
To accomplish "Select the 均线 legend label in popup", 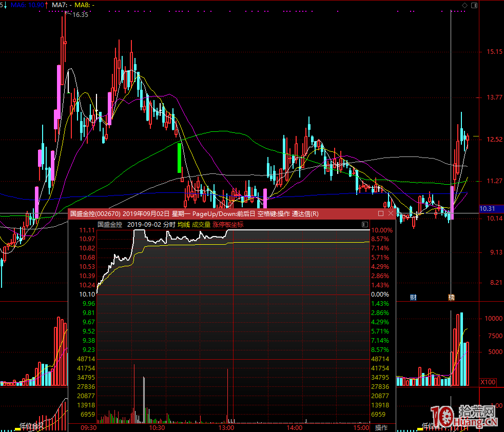I will click(184, 224).
